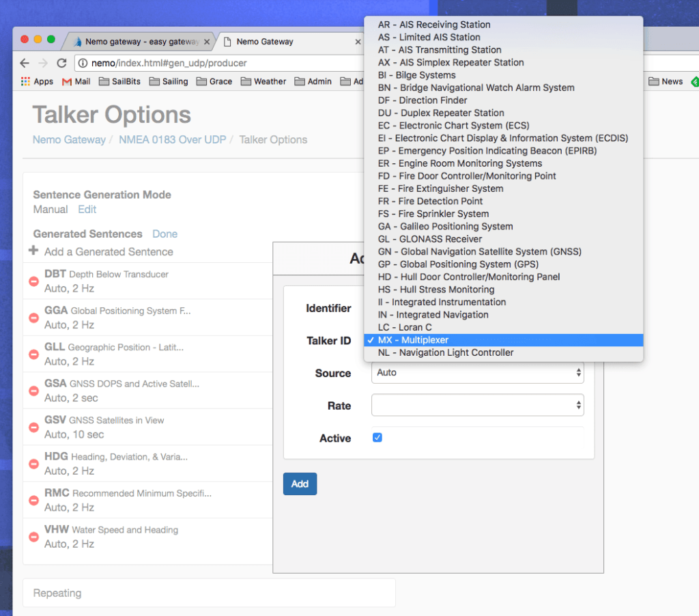
Task: Pick NL - Navigation Light Controller
Action: pyautogui.click(x=503, y=352)
